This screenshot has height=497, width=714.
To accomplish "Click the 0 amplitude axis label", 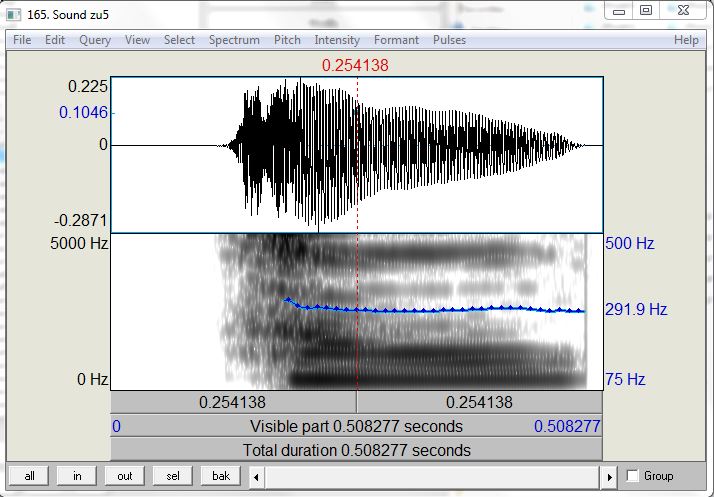I will (x=103, y=145).
